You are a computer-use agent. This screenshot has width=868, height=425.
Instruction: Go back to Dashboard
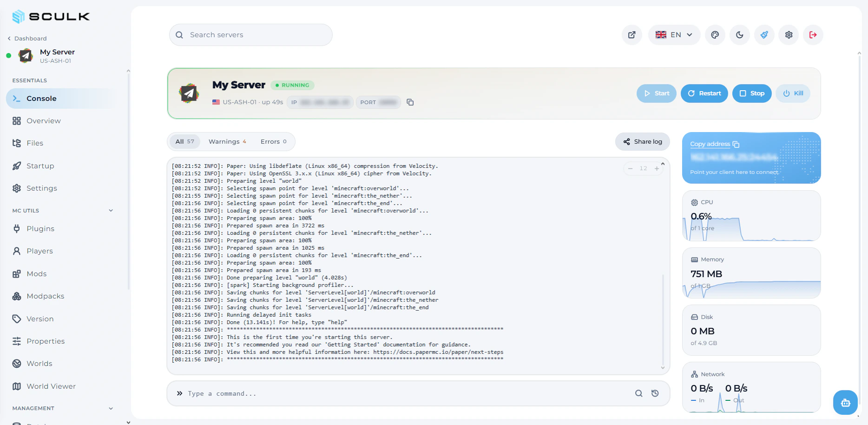click(27, 39)
